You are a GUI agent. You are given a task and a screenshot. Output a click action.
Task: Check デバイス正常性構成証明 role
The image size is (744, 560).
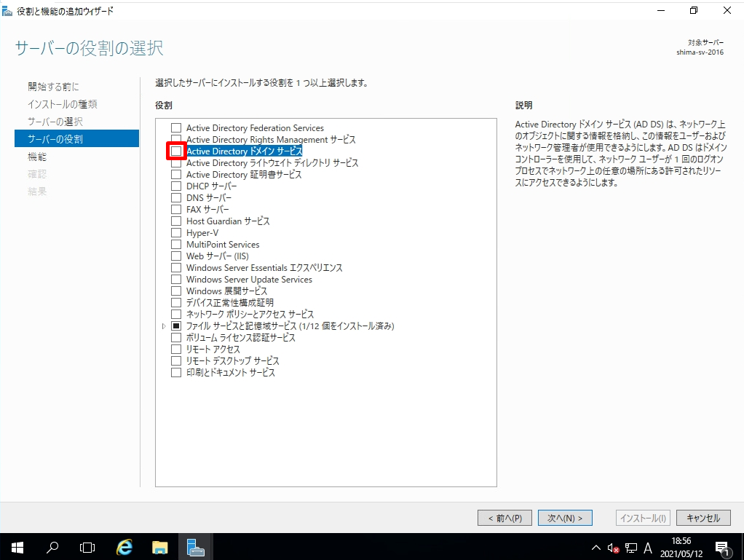pyautogui.click(x=176, y=302)
